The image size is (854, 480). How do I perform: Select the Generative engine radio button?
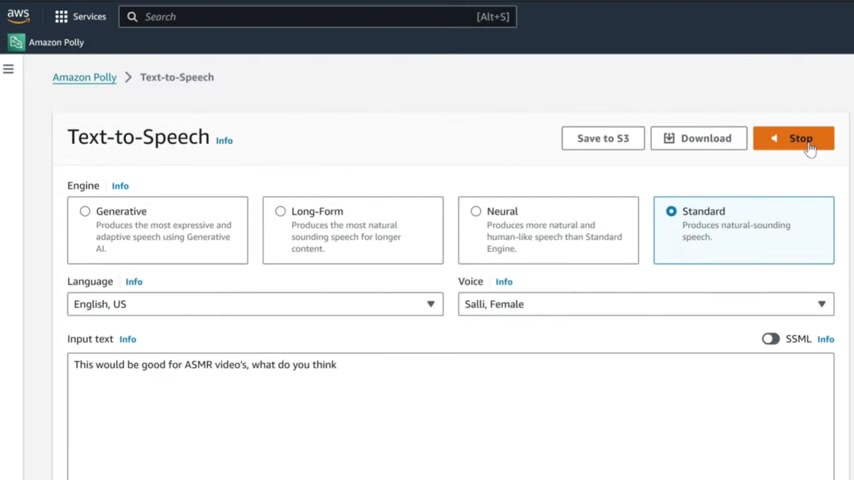pos(85,211)
